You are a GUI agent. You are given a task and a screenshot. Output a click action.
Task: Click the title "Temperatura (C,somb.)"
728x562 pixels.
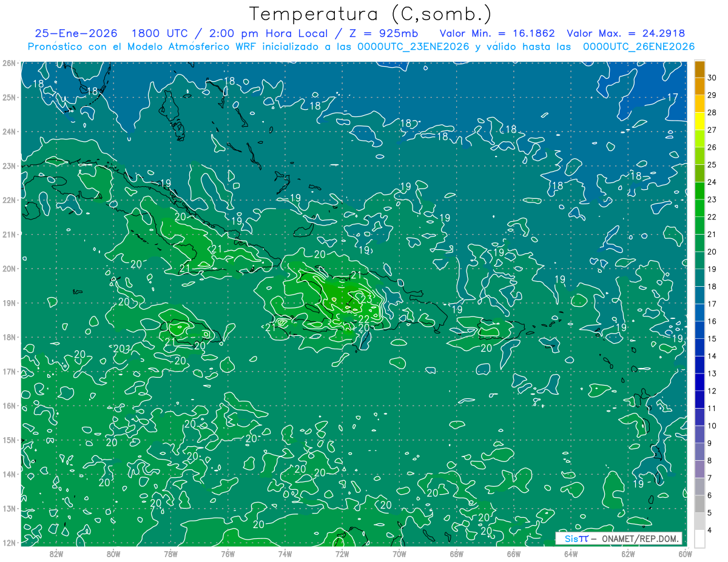point(371,14)
